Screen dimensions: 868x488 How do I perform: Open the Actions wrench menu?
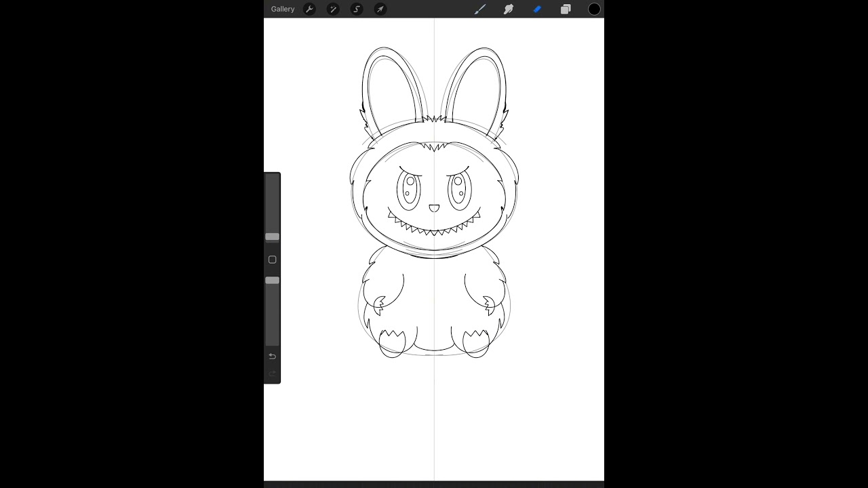coord(309,9)
